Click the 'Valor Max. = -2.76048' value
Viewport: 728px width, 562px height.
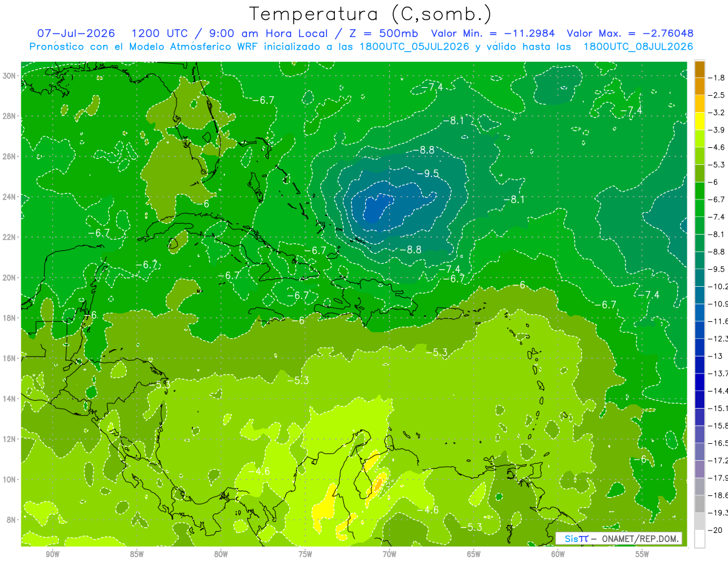coord(630,33)
